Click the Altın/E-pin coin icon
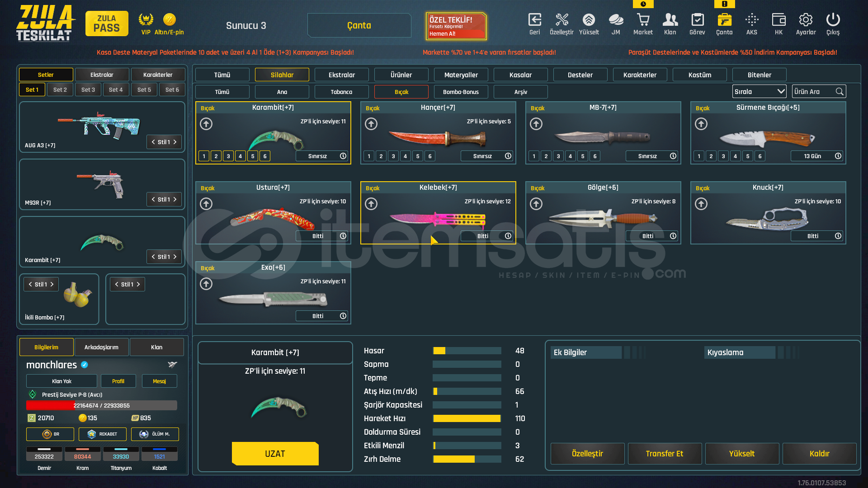 tap(169, 19)
